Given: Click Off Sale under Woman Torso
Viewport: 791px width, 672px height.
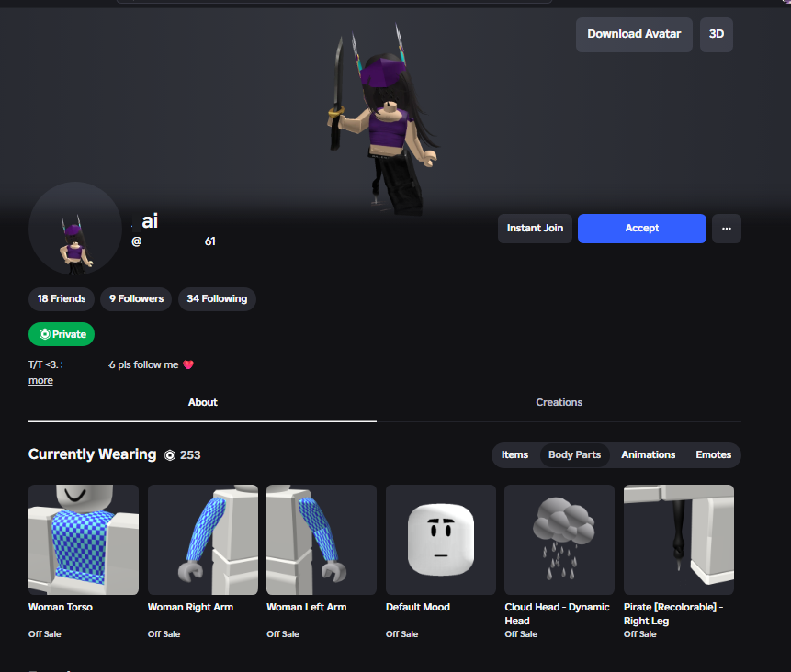Looking at the screenshot, I should tap(45, 634).
